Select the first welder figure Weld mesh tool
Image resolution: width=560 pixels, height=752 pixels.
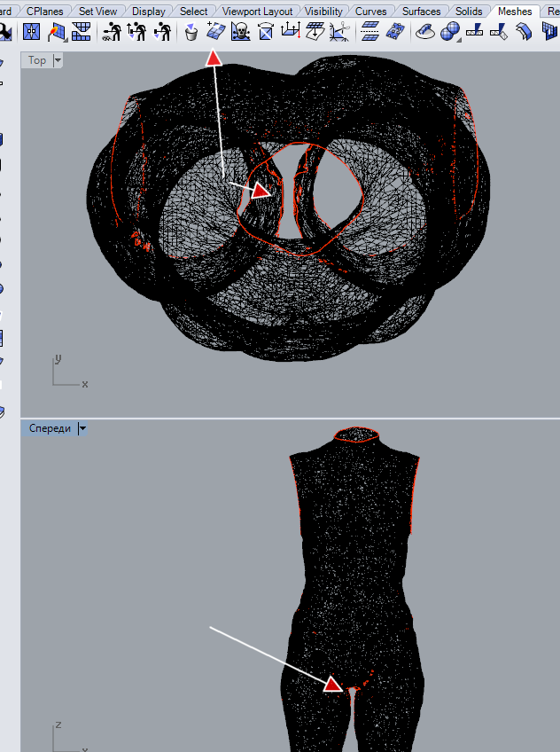pos(112,32)
